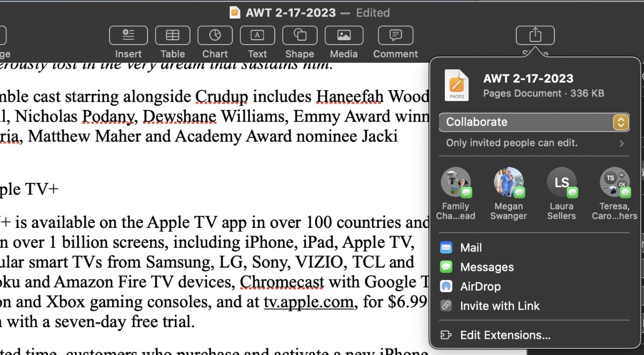Select the Teresa, Caro group contact
Viewport: 644px width, 355px height.
point(614,183)
